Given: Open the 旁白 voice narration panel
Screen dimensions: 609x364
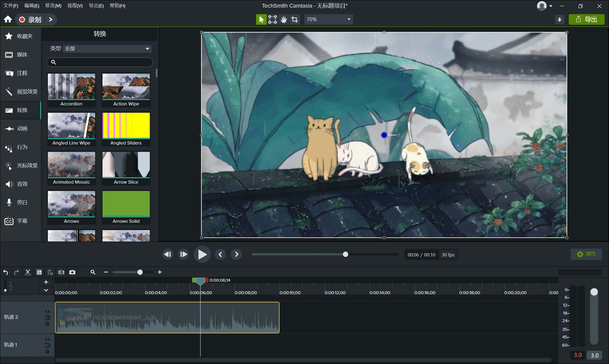Looking at the screenshot, I should [x=21, y=202].
